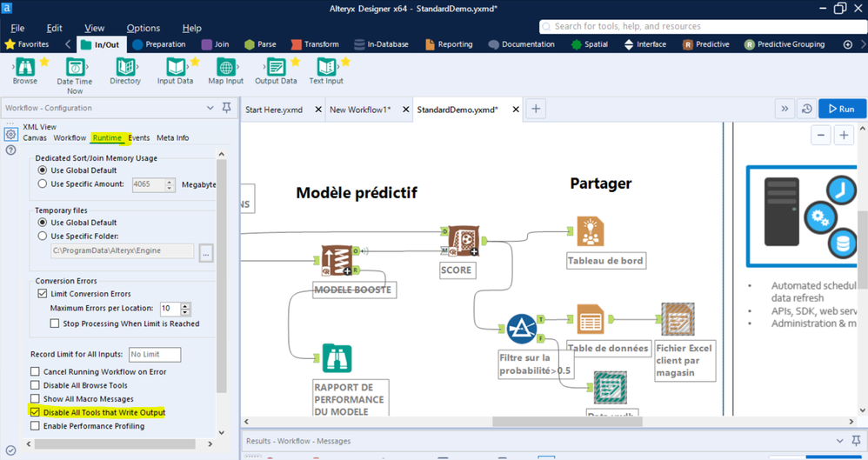Enable Performance Profiling checkbox
The image size is (868, 460).
point(35,426)
